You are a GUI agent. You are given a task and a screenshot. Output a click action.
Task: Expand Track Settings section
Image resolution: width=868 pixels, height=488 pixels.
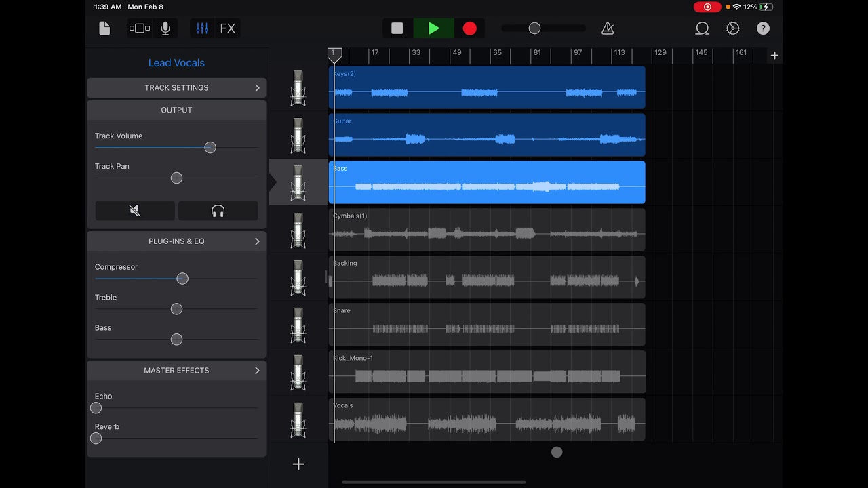pos(176,88)
